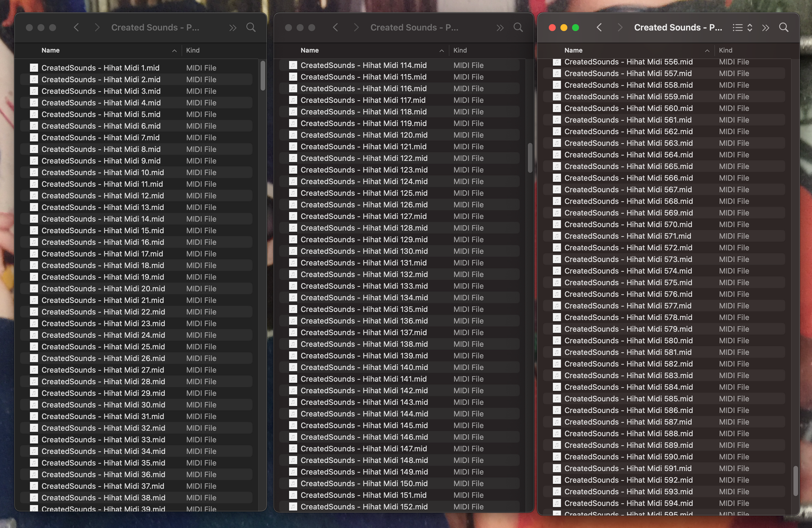
Task: Click back arrow in rightmost Finder window
Action: 599,27
